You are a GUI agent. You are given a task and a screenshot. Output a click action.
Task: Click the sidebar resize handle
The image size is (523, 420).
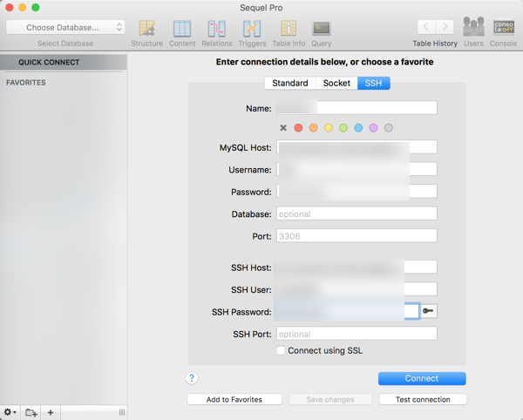122,412
